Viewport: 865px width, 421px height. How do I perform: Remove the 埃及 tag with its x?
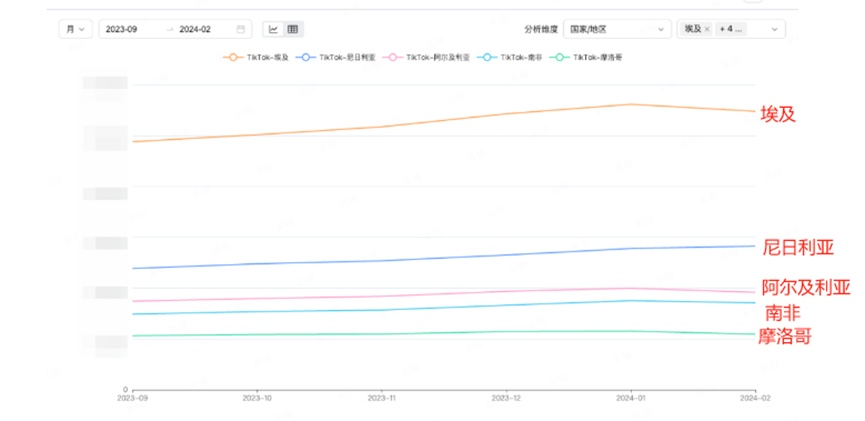pyautogui.click(x=707, y=29)
